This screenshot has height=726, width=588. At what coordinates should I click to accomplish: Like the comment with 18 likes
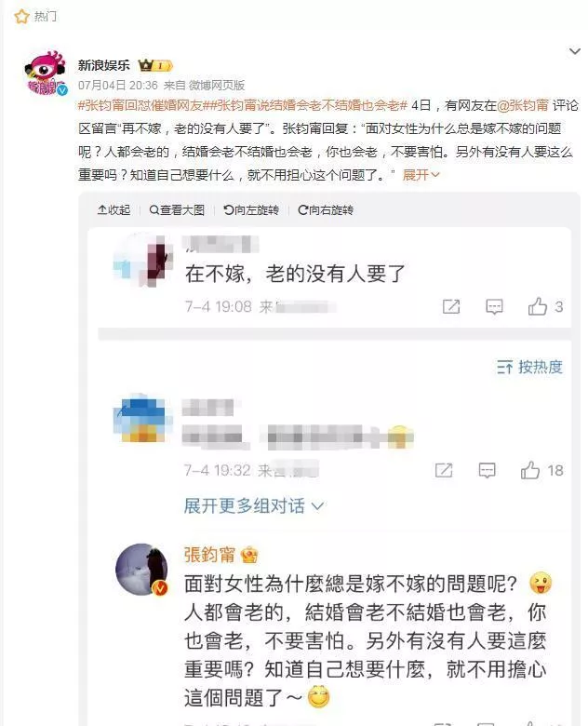pos(541,470)
